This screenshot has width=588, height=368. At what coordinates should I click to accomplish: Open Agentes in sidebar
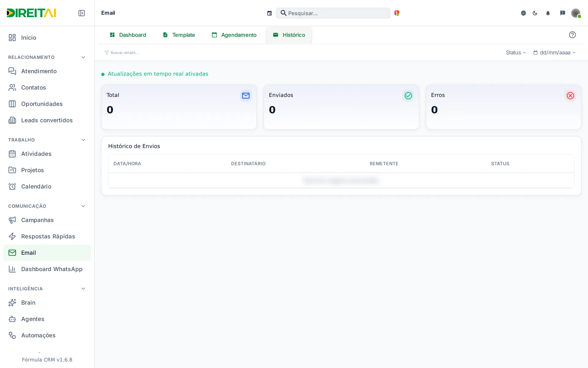coord(47,319)
